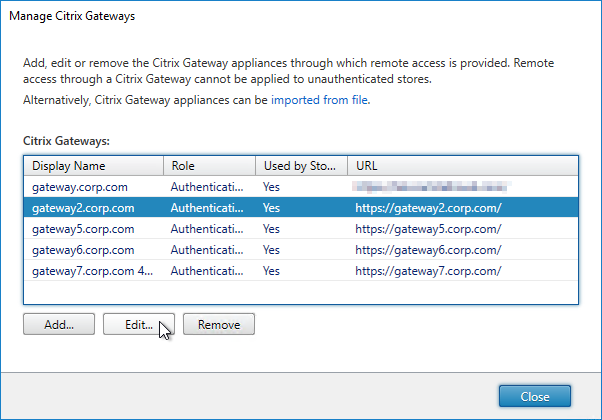Viewport: 602px width, 420px height.
Task: Select gateway.corp.com row name
Action: (80, 187)
